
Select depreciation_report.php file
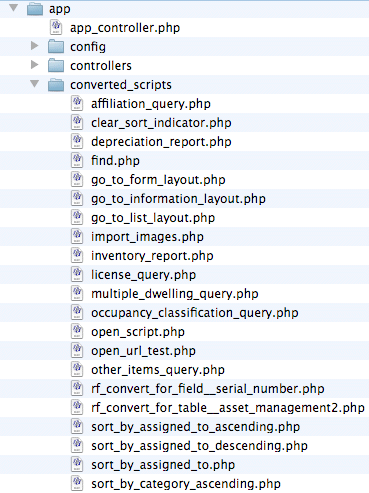point(161,142)
